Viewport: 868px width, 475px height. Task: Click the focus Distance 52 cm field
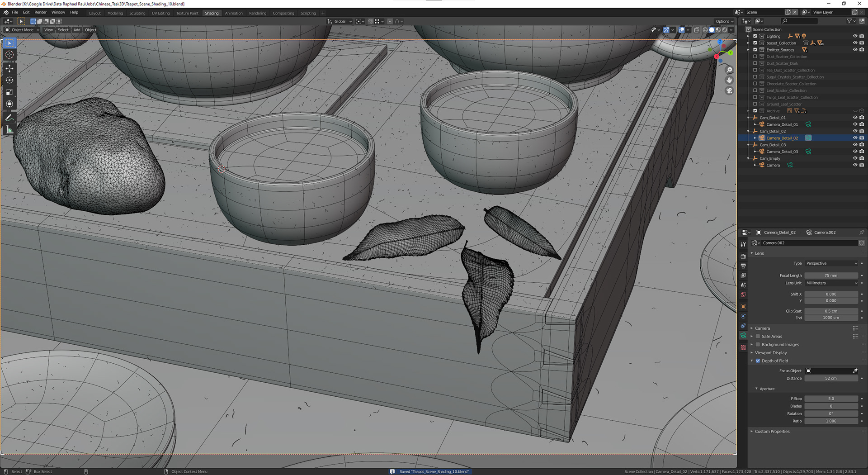click(x=831, y=378)
